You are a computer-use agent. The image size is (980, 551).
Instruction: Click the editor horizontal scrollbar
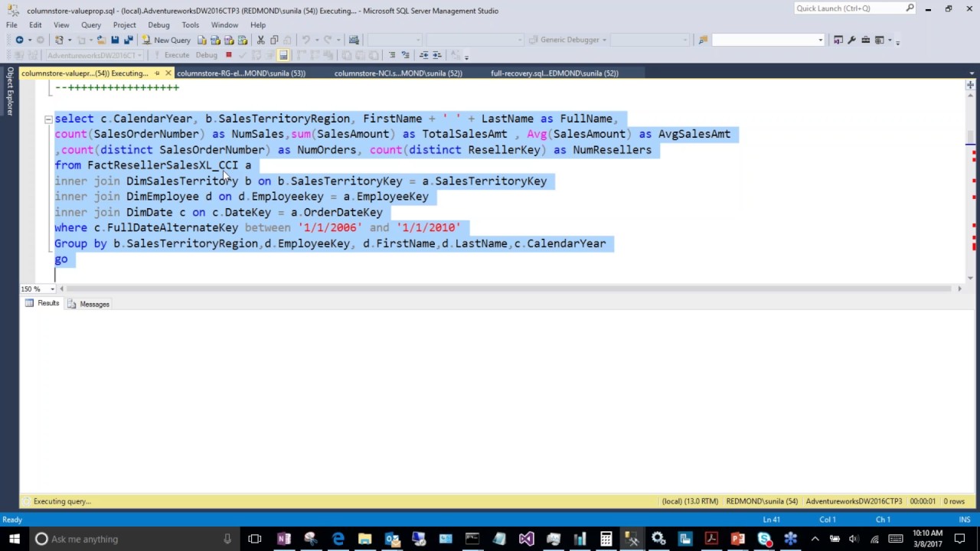509,289
